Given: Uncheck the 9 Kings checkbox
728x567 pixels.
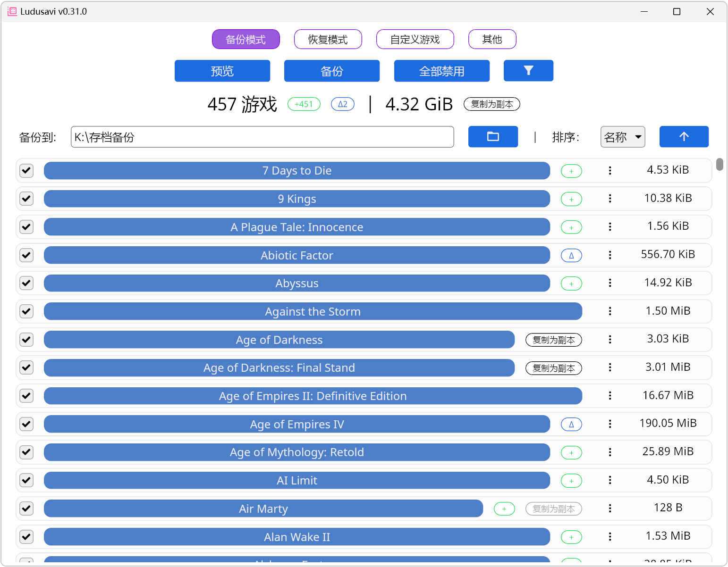Looking at the screenshot, I should point(26,199).
